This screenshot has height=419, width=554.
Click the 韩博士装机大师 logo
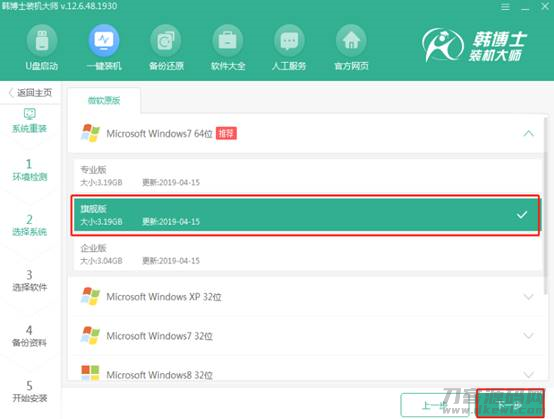pos(474,46)
